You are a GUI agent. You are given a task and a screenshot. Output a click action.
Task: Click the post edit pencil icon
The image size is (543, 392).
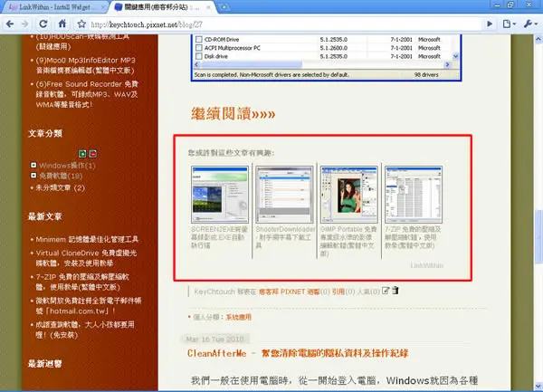(x=386, y=291)
